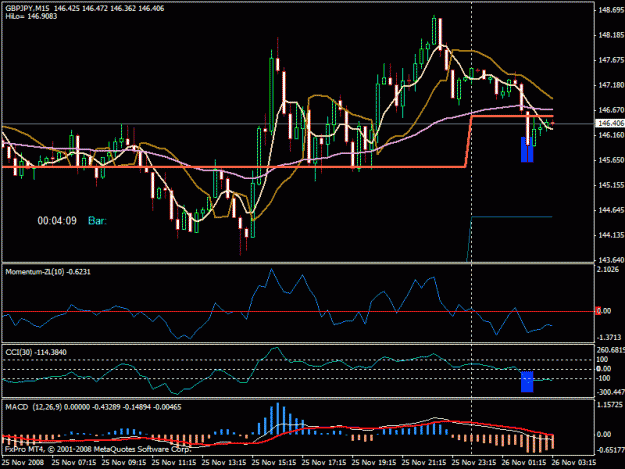Select 147.675 on the price scale
This screenshot has width=625, height=469.
[x=611, y=60]
